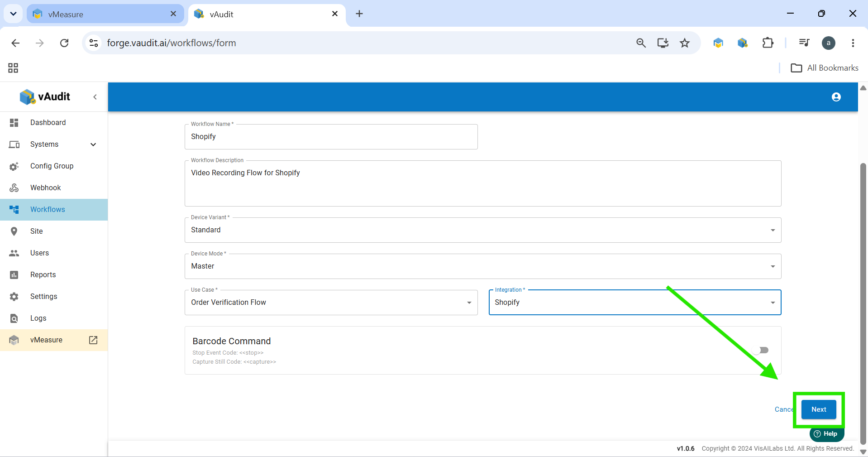The height and width of the screenshot is (457, 868).
Task: Open the Extensions puzzle icon
Action: click(x=768, y=43)
